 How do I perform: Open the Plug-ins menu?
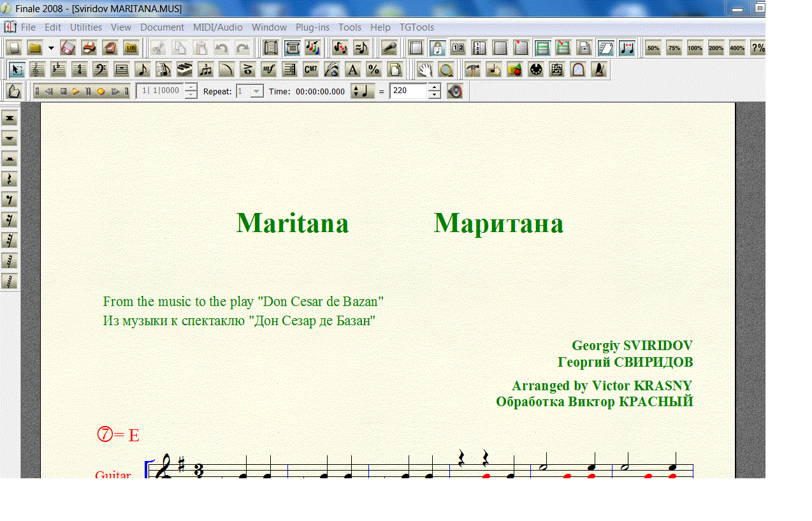coord(313,27)
